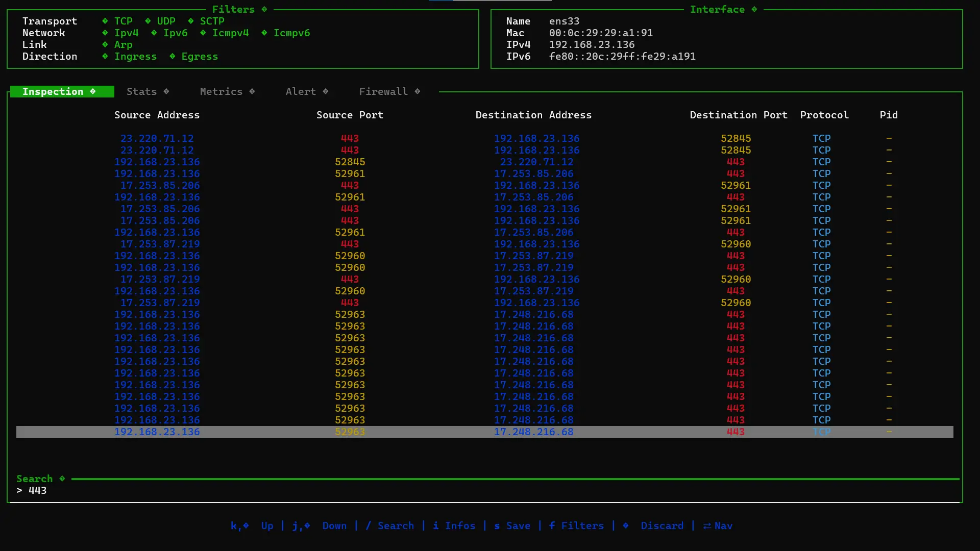Toggle the UDP transport filter
980x551 pixels.
(166, 21)
